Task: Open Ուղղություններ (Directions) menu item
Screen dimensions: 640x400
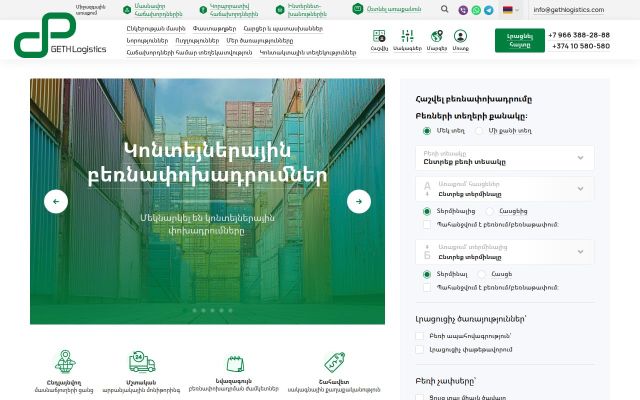Action: (198, 41)
